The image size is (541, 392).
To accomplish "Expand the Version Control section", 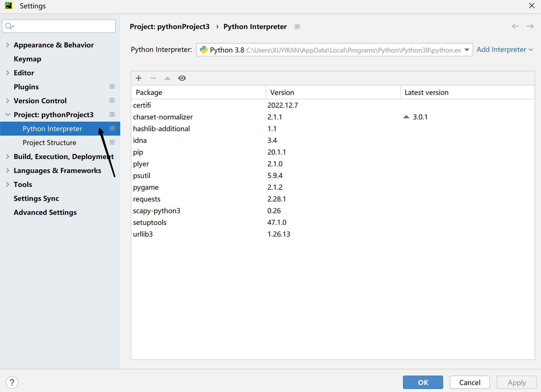I will pyautogui.click(x=8, y=101).
